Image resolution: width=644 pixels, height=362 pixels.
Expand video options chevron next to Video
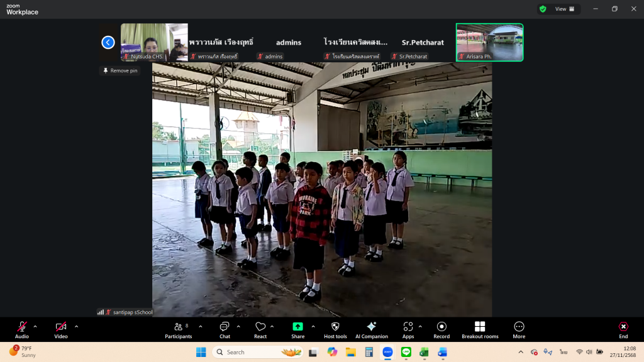(x=76, y=326)
